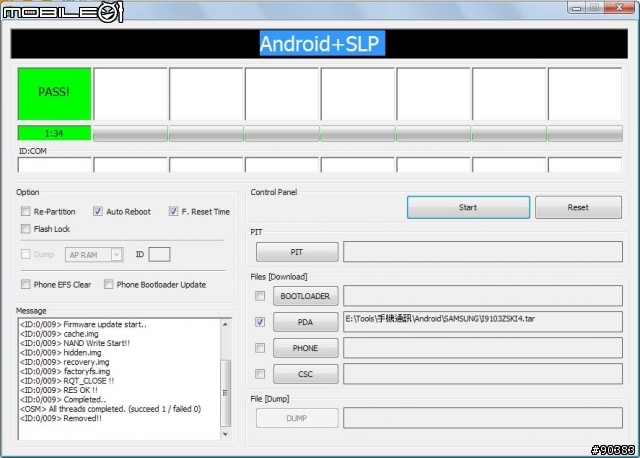This screenshot has height=458, width=640.
Task: Click the BOOTLOADER browse button
Action: pos(306,296)
